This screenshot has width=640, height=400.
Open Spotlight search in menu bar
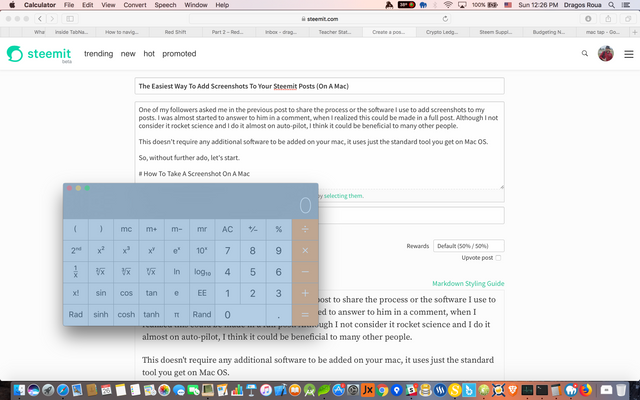click(x=611, y=5)
